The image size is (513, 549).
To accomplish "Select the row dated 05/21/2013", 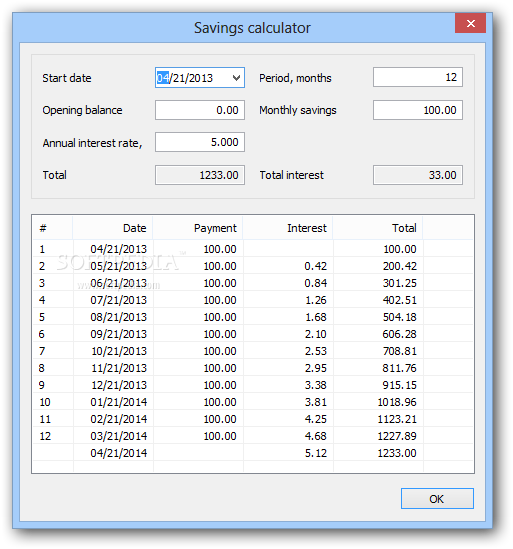I will (252, 266).
